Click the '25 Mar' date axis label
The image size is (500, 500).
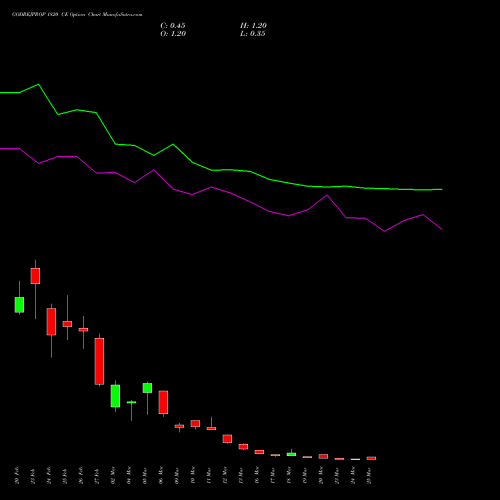369,475
